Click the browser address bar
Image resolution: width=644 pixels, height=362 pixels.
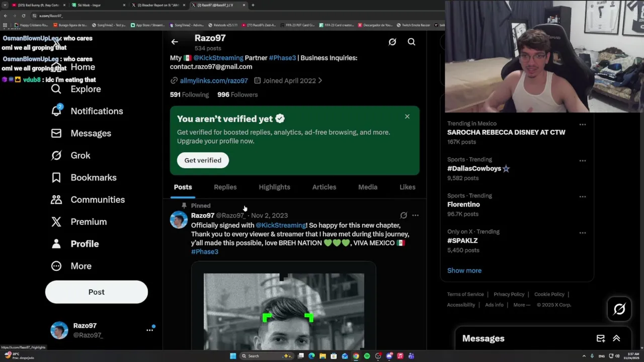(x=236, y=16)
